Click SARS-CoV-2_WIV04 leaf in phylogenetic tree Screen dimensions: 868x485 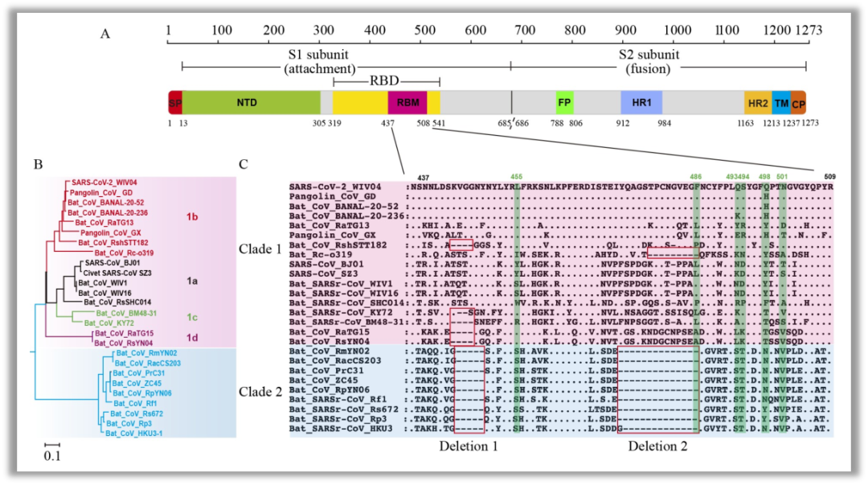[x=104, y=183]
